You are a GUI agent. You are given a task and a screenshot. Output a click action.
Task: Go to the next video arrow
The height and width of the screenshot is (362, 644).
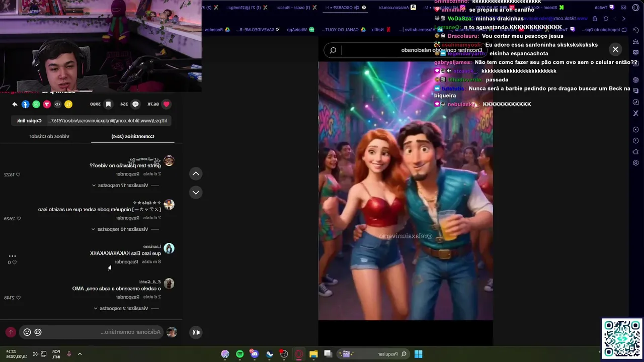tap(196, 192)
